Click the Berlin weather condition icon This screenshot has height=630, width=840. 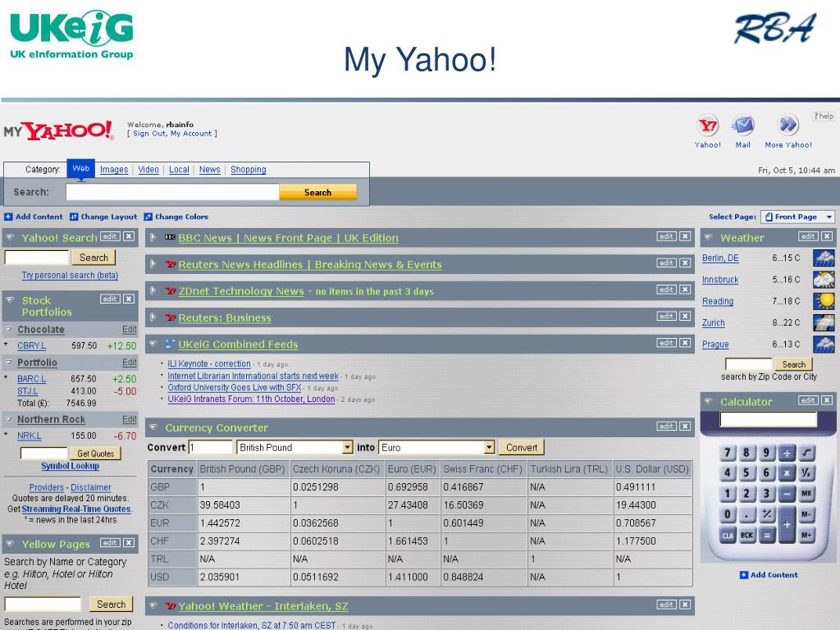(824, 258)
